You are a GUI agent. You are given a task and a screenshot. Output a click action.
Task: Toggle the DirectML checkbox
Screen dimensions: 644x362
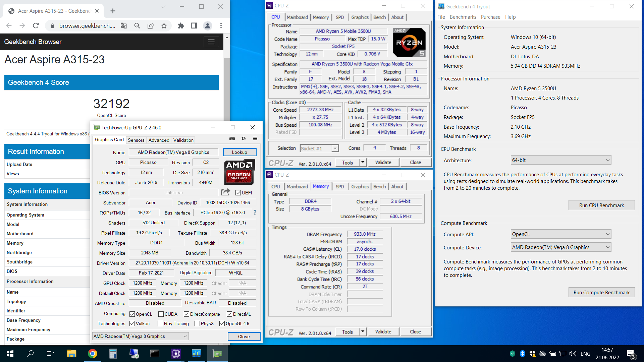(x=229, y=314)
